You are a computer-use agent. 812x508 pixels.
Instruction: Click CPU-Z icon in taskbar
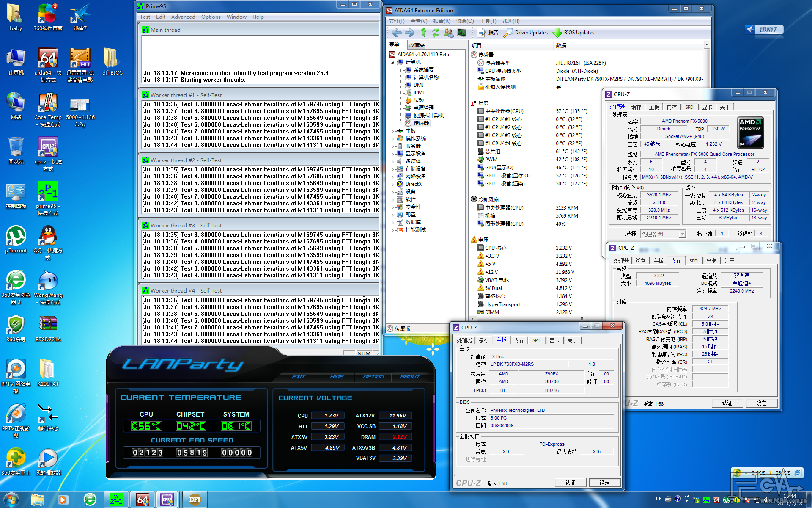pos(168,500)
